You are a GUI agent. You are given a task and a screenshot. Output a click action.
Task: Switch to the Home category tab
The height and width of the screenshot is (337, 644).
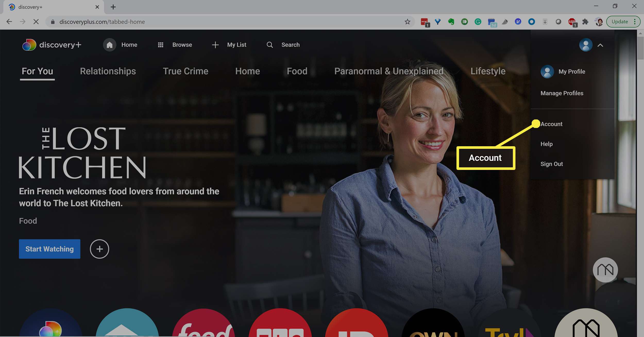click(248, 71)
